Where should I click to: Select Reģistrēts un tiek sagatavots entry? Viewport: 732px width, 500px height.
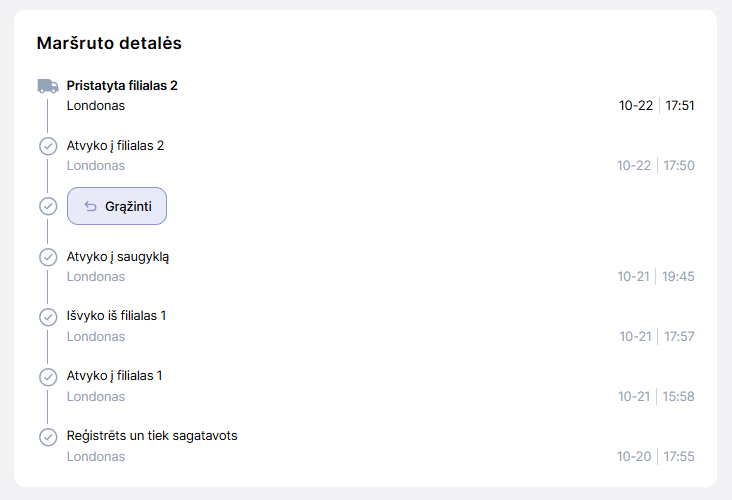click(152, 436)
